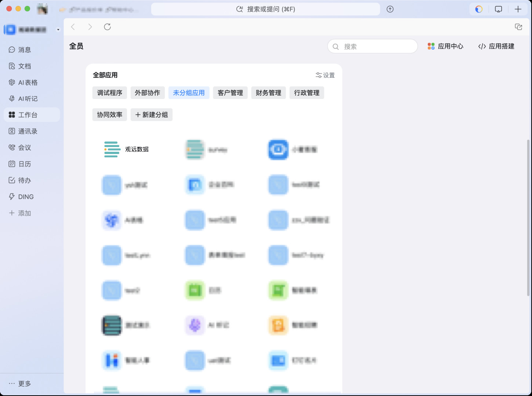Open new tab with plus icon

518,9
